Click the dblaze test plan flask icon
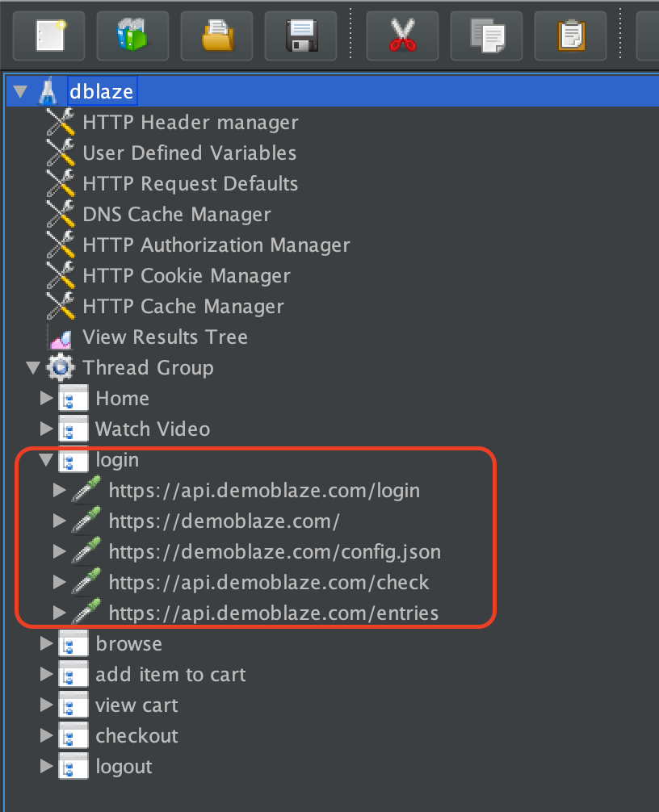The width and height of the screenshot is (659, 812). click(x=48, y=92)
